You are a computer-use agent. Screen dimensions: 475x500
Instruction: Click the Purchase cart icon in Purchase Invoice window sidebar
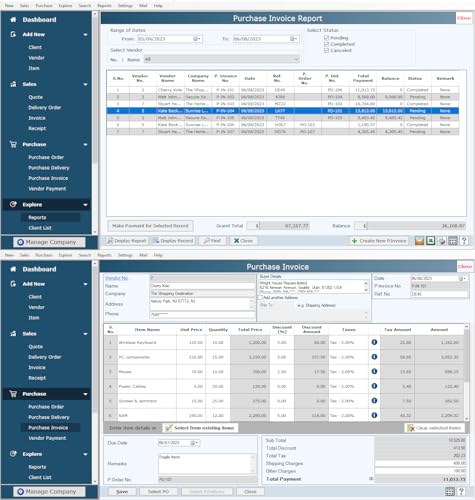(13, 394)
